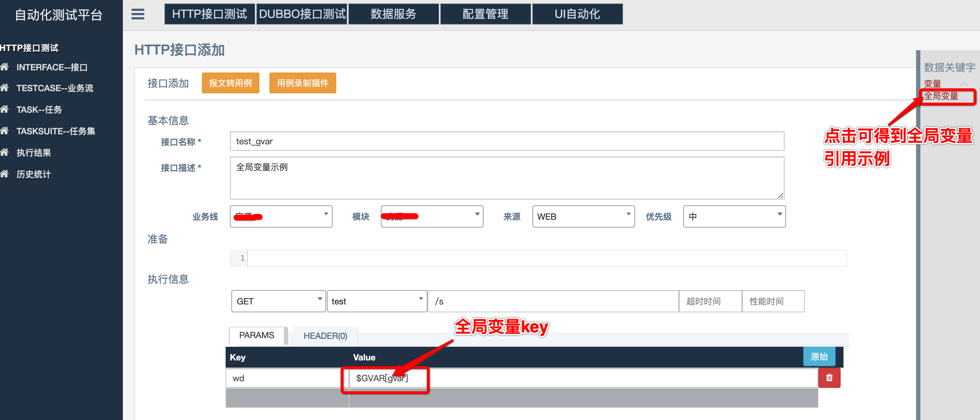The height and width of the screenshot is (420, 980).
Task: Click the 自动化测试平台 title
Action: coord(59,15)
